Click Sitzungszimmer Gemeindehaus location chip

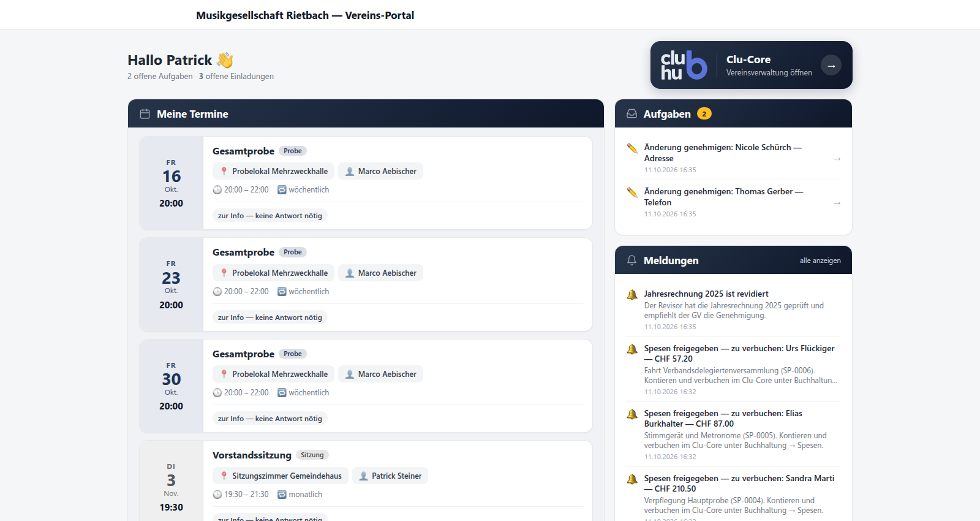[x=281, y=476]
